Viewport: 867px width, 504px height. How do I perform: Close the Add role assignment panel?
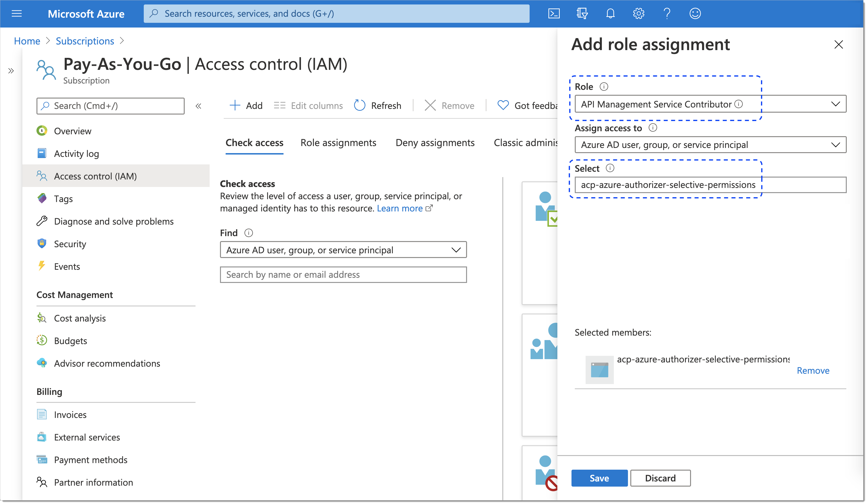coord(839,44)
